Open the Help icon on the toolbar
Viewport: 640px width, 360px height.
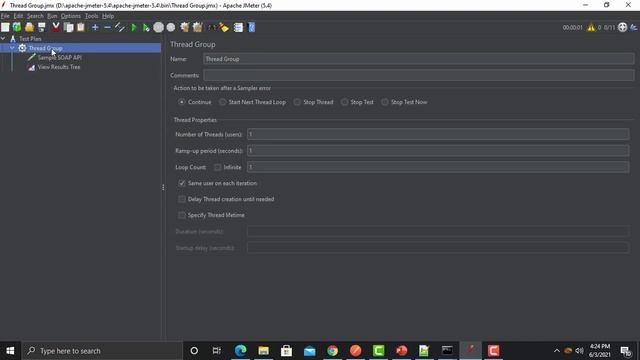click(x=251, y=27)
